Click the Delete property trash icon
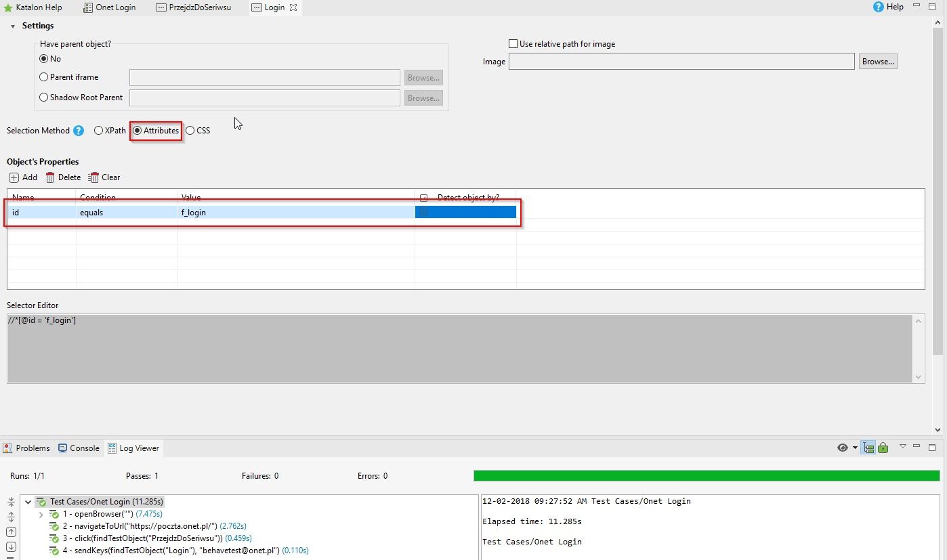This screenshot has height=560, width=947. tap(50, 177)
